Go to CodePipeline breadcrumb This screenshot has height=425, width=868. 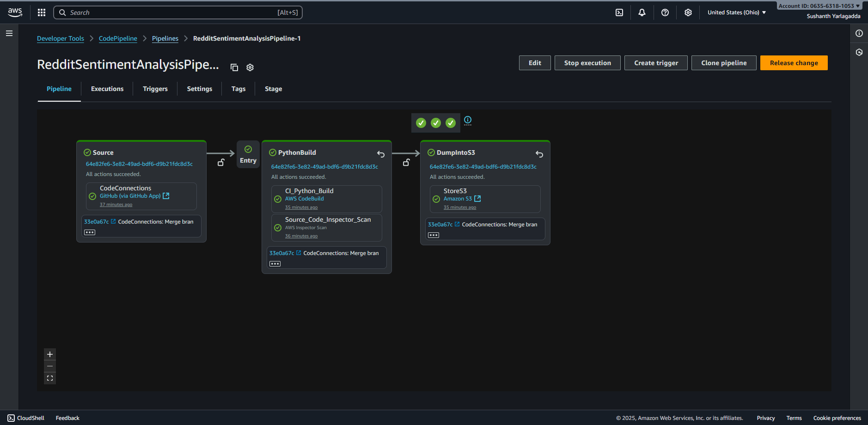[x=118, y=38]
